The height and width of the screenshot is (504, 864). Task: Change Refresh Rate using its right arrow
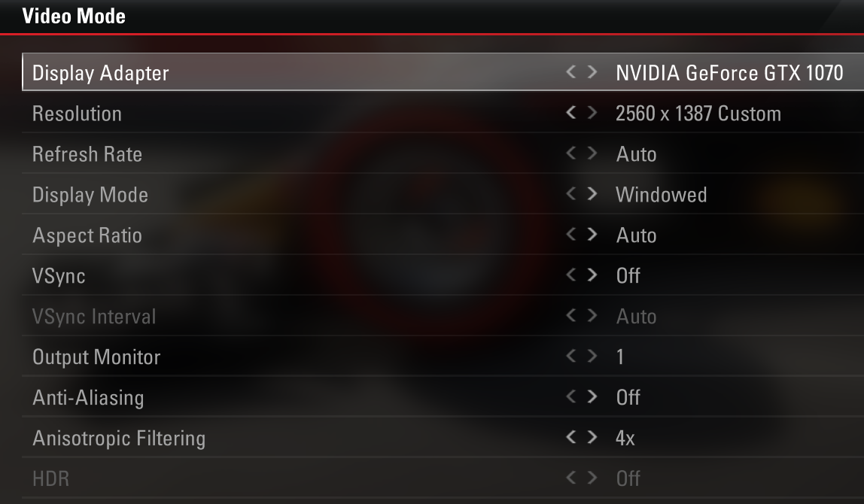click(592, 153)
